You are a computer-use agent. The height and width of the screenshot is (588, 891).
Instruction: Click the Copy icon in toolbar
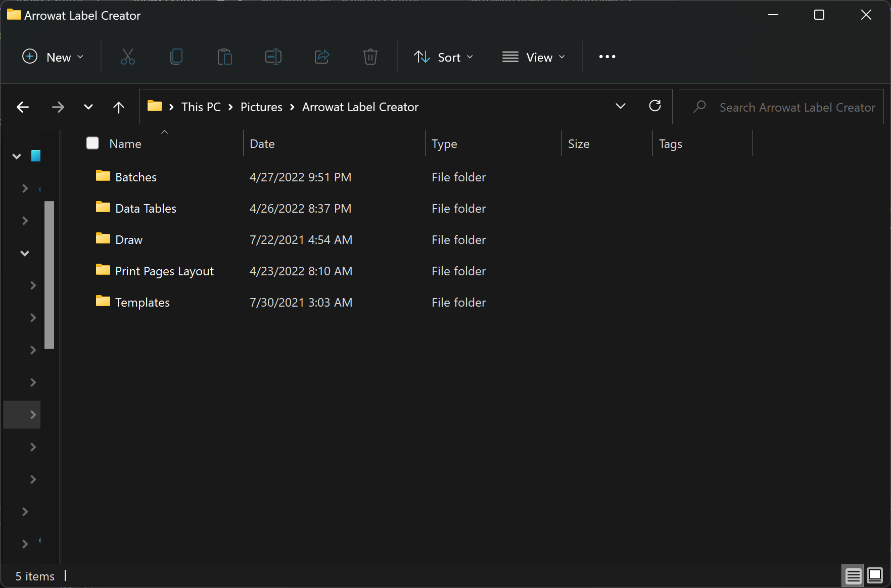176,57
